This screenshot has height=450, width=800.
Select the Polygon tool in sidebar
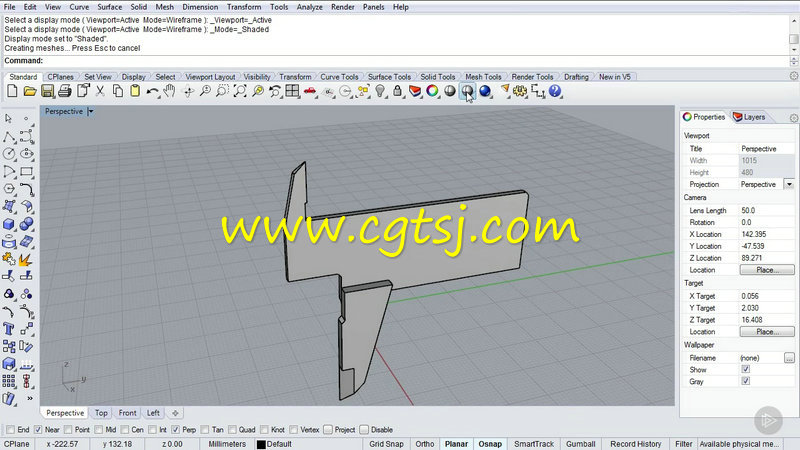(x=9, y=189)
